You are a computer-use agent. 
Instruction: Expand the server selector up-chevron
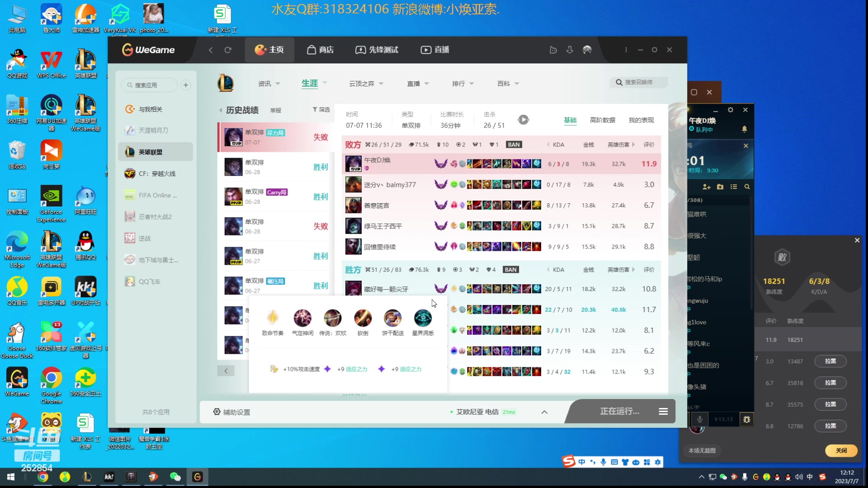544,412
